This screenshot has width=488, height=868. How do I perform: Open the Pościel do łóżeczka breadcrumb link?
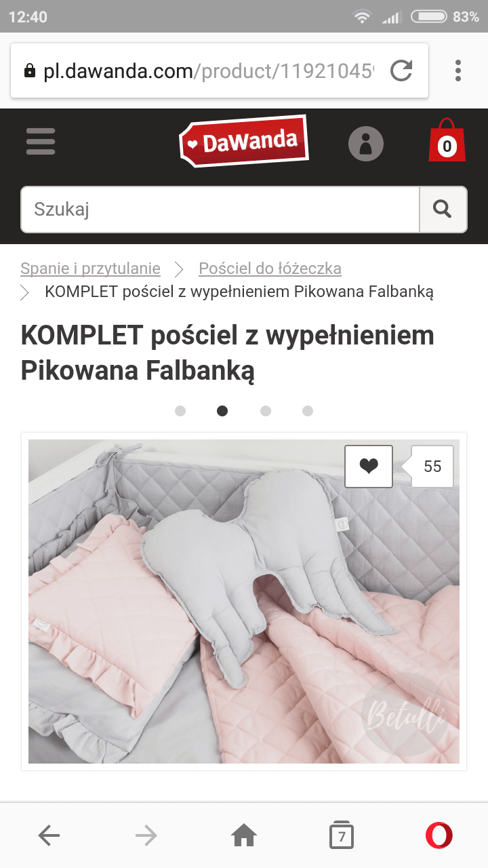pos(270,269)
